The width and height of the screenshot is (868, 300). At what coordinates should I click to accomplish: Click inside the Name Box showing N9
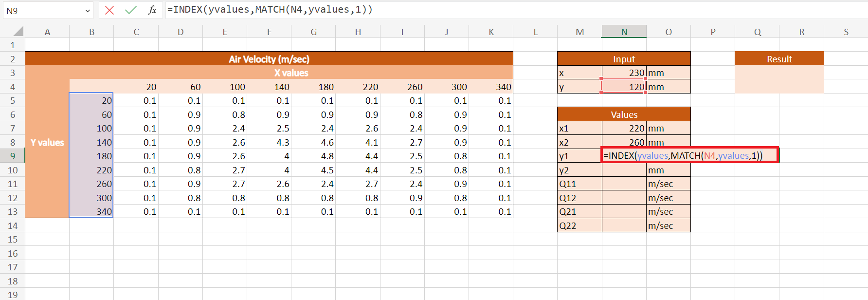tap(41, 11)
